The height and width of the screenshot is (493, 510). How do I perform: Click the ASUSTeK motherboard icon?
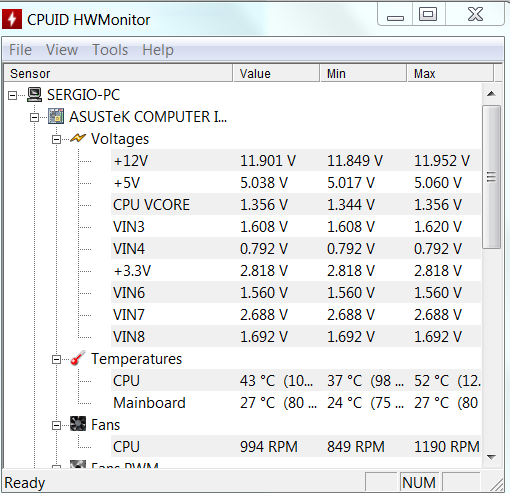coord(56,116)
